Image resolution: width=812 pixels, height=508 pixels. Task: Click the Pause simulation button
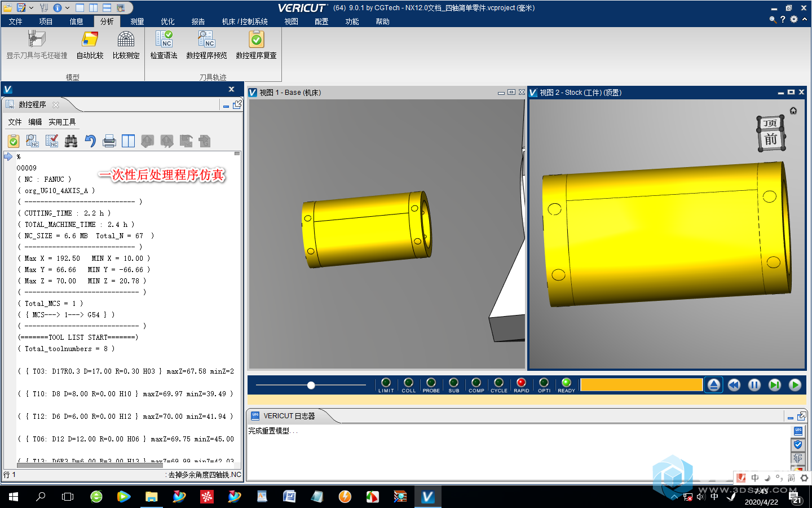coord(754,385)
